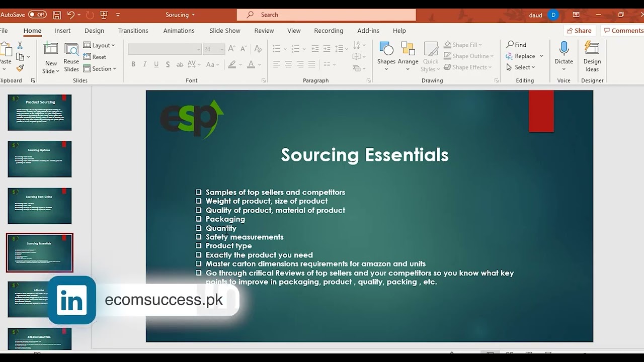Click the Reset slide button
This screenshot has width=644, height=362.
(x=95, y=57)
